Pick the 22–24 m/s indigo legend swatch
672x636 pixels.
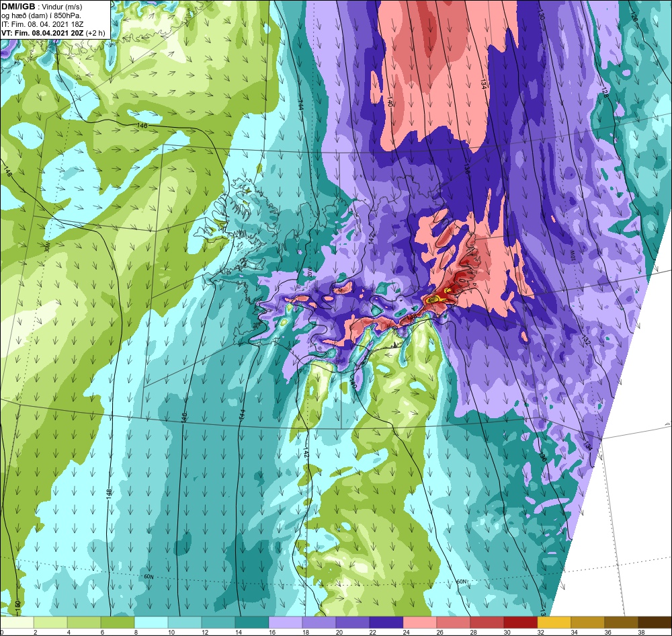[386, 623]
